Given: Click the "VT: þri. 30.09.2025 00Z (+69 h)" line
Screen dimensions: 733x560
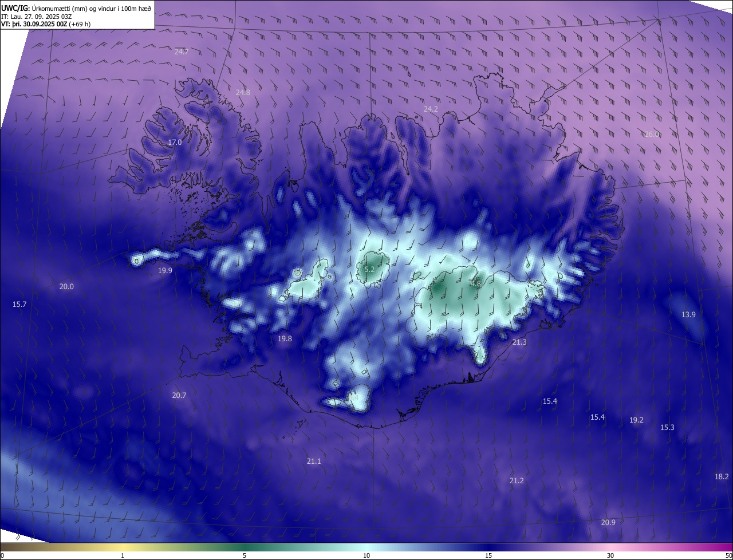Looking at the screenshot, I should click(x=46, y=24).
